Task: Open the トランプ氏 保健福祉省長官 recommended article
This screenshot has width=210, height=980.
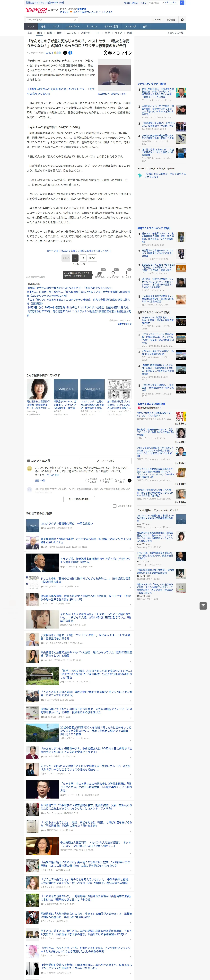Action: 95,561
